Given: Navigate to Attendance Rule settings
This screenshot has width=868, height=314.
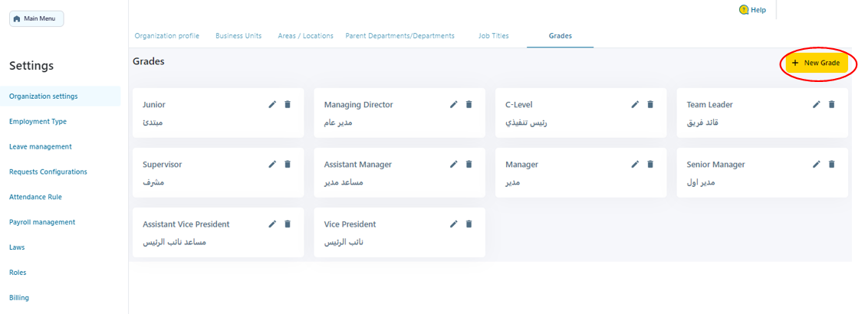Looking at the screenshot, I should coord(35,197).
